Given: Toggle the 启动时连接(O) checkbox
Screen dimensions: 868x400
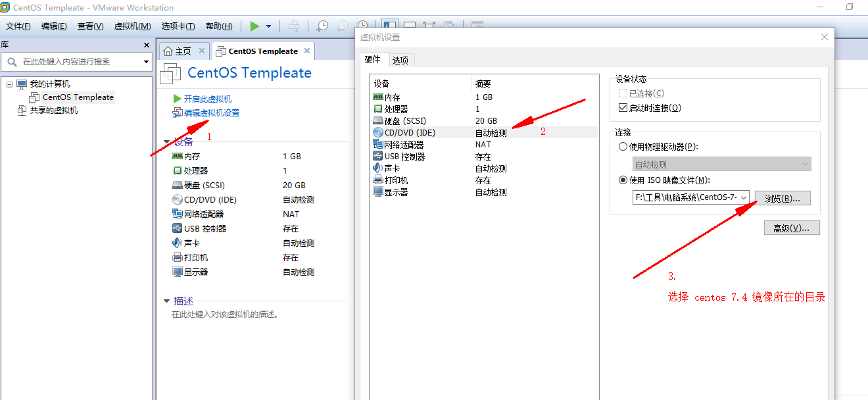Looking at the screenshot, I should [x=623, y=108].
